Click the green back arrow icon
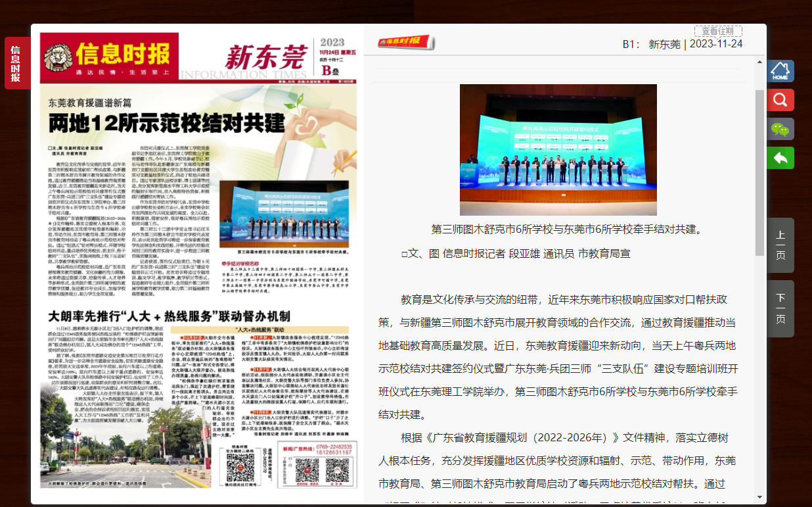The height and width of the screenshot is (507, 812). [780, 158]
